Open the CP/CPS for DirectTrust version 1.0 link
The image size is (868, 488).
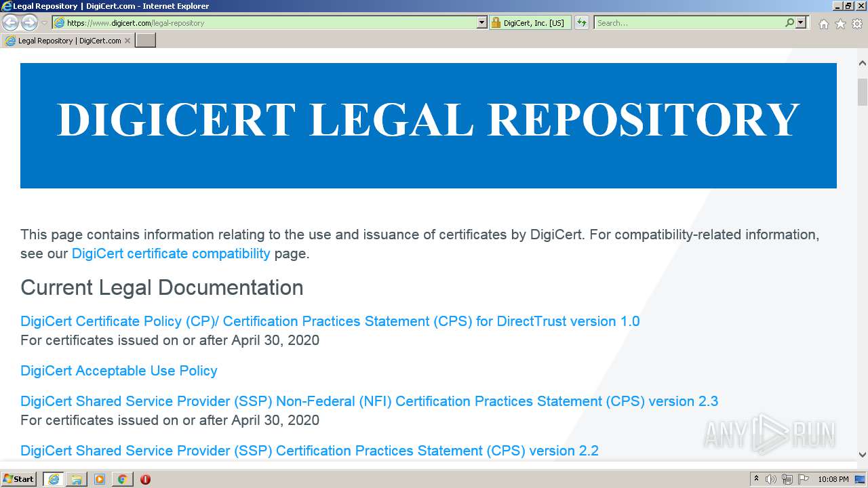pos(330,321)
